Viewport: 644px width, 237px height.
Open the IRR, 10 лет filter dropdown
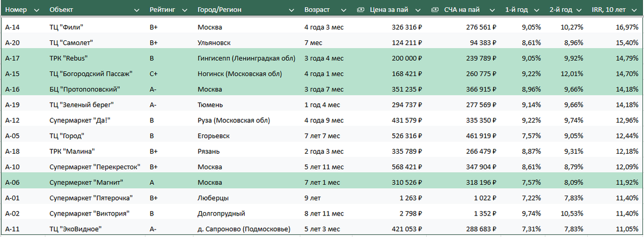tap(634, 10)
